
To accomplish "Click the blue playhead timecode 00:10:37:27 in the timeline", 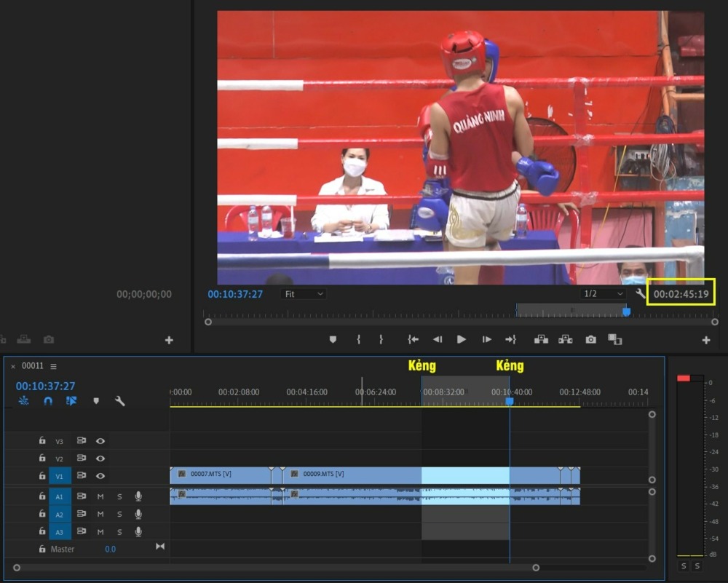I will pyautogui.click(x=45, y=386).
